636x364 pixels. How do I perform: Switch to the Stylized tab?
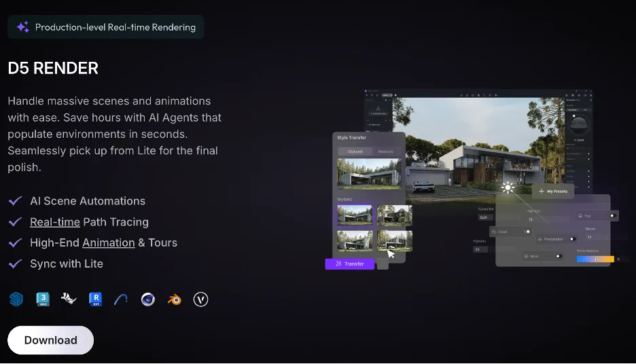(355, 151)
